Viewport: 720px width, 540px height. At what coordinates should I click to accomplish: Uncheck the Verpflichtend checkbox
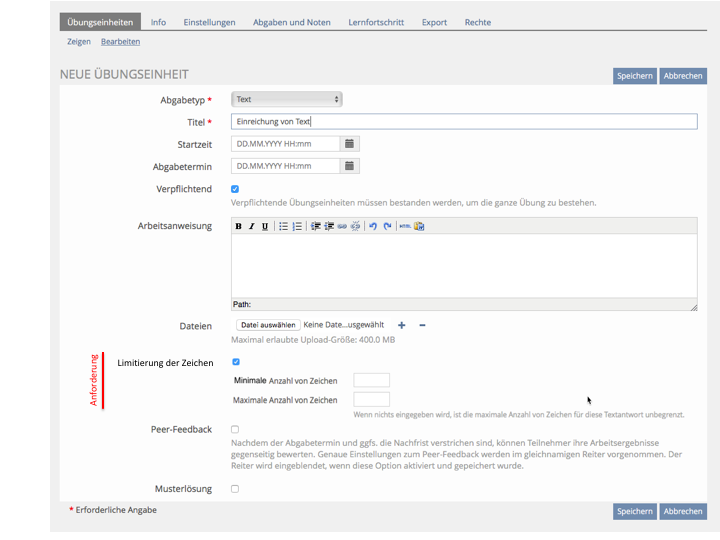pos(235,189)
